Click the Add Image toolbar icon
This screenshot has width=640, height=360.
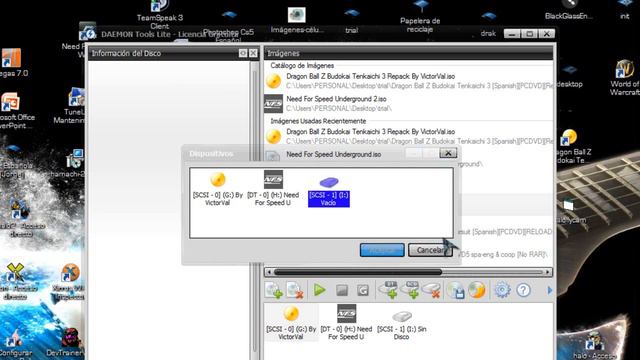coord(274,290)
